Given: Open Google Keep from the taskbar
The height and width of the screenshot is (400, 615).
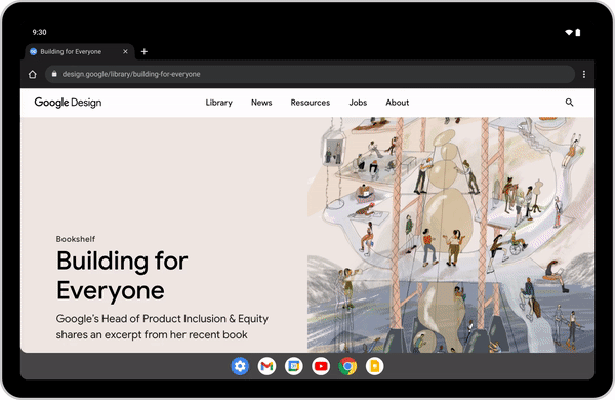Looking at the screenshot, I should (375, 366).
